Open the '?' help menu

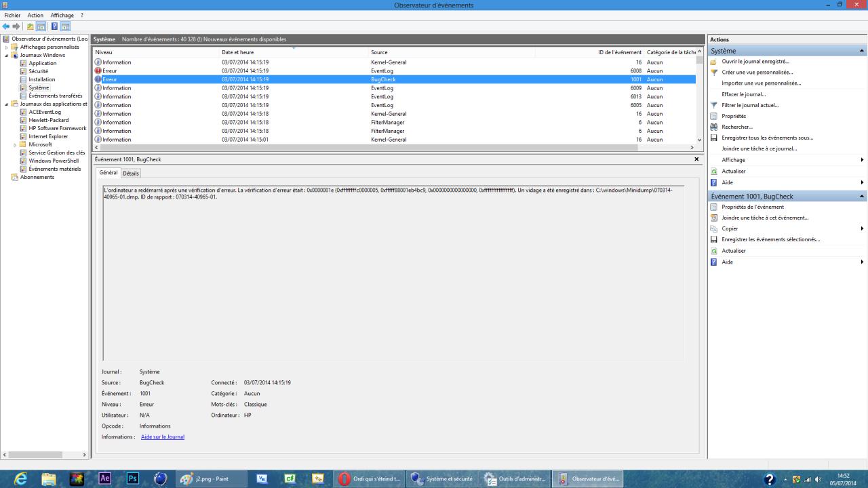coord(82,15)
